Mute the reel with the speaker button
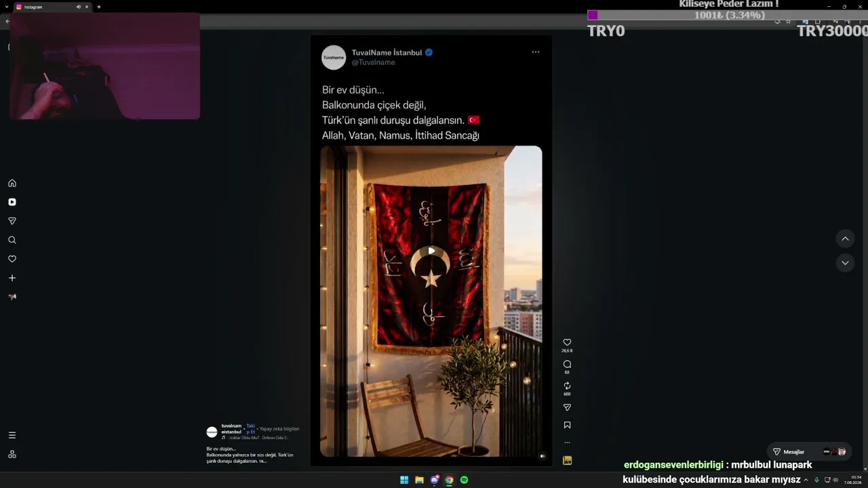 542,456
